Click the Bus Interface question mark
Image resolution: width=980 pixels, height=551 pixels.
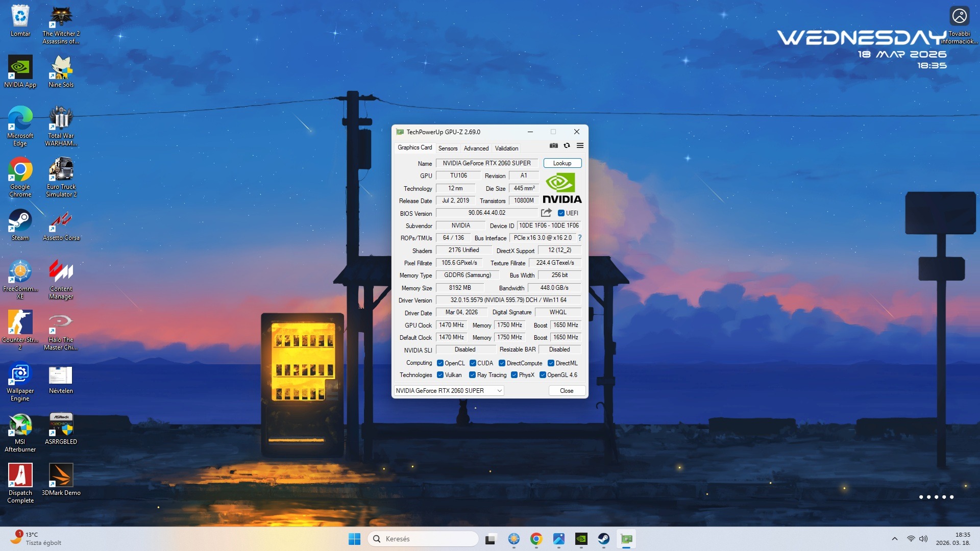580,238
